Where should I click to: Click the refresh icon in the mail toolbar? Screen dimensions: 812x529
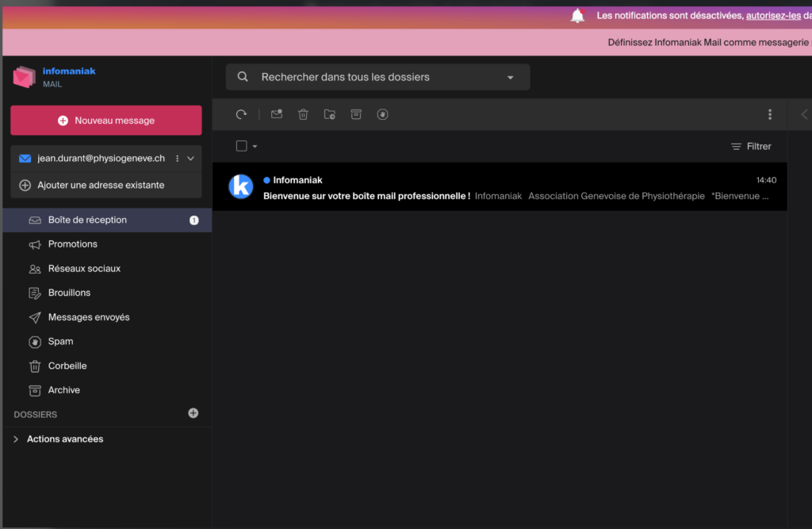(x=242, y=114)
